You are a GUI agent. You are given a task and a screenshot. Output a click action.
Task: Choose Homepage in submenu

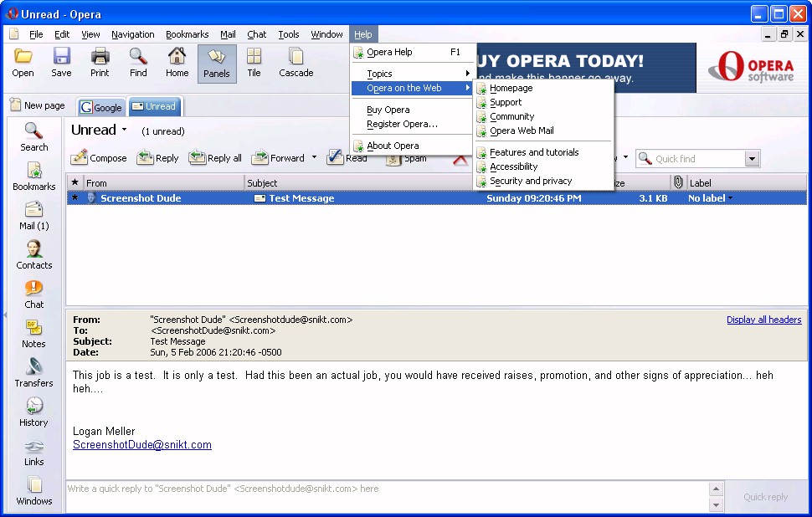543,88
